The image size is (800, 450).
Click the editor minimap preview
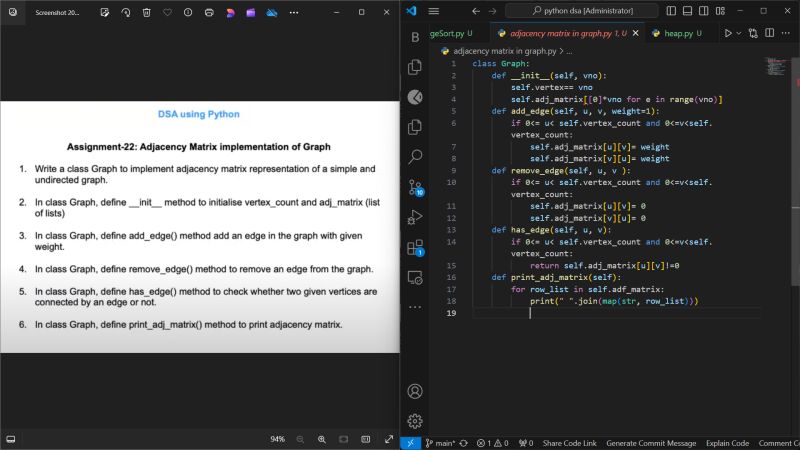pyautogui.click(x=777, y=67)
